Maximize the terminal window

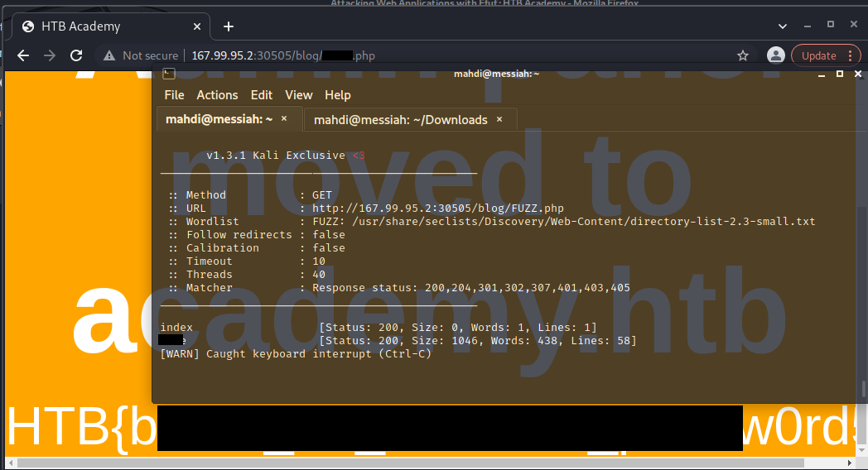click(x=840, y=74)
